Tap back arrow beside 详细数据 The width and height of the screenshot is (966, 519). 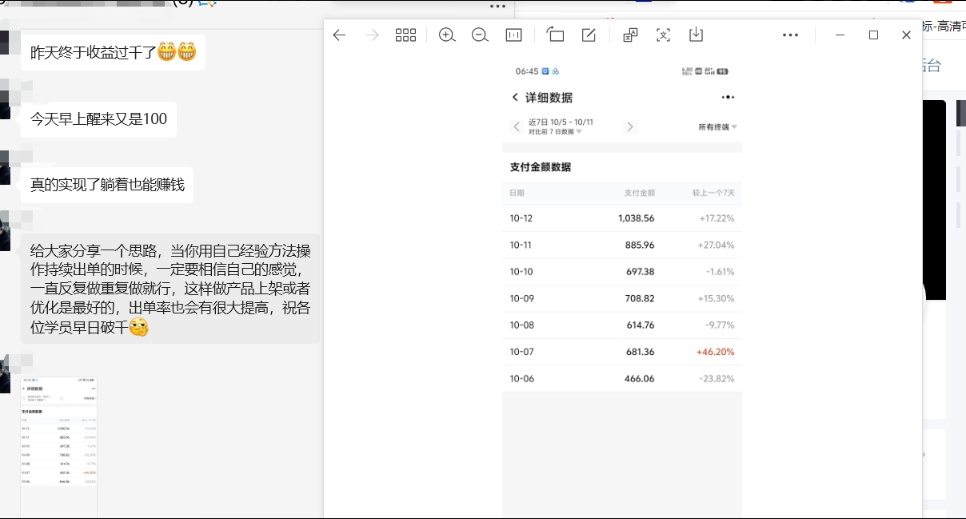[x=515, y=97]
